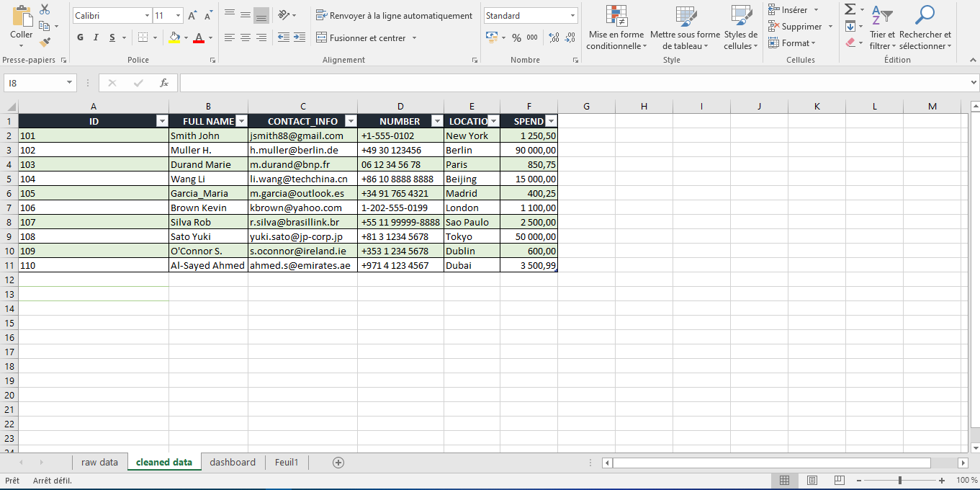Open the insert function fx icon

[164, 83]
